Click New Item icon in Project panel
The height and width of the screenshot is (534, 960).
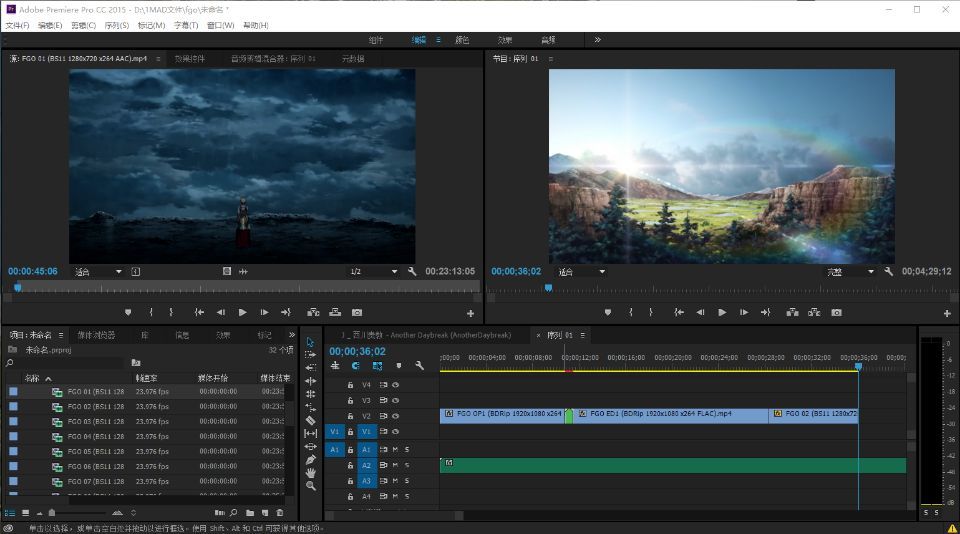(265, 513)
